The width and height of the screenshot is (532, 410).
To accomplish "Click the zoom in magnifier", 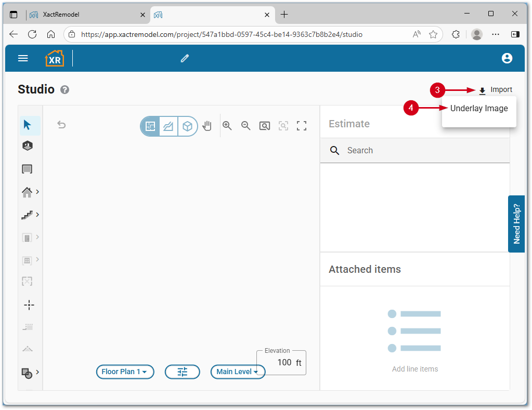I will coord(227,126).
